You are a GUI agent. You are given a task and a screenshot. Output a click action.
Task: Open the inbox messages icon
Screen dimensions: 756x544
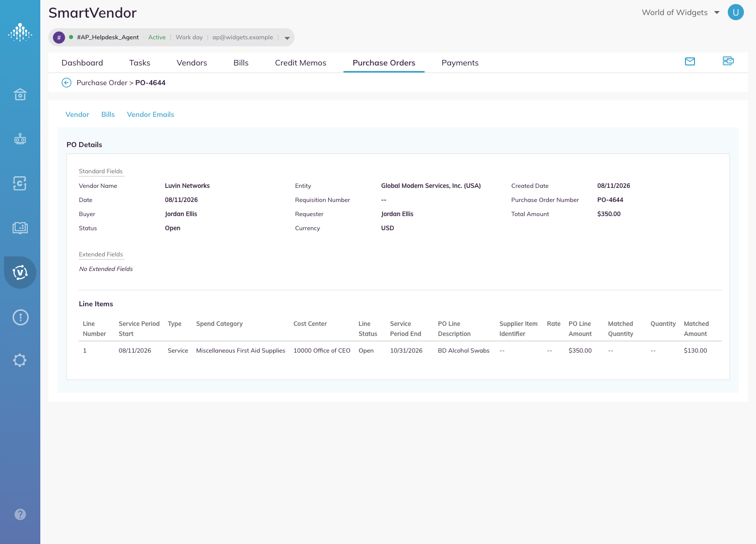(728, 61)
